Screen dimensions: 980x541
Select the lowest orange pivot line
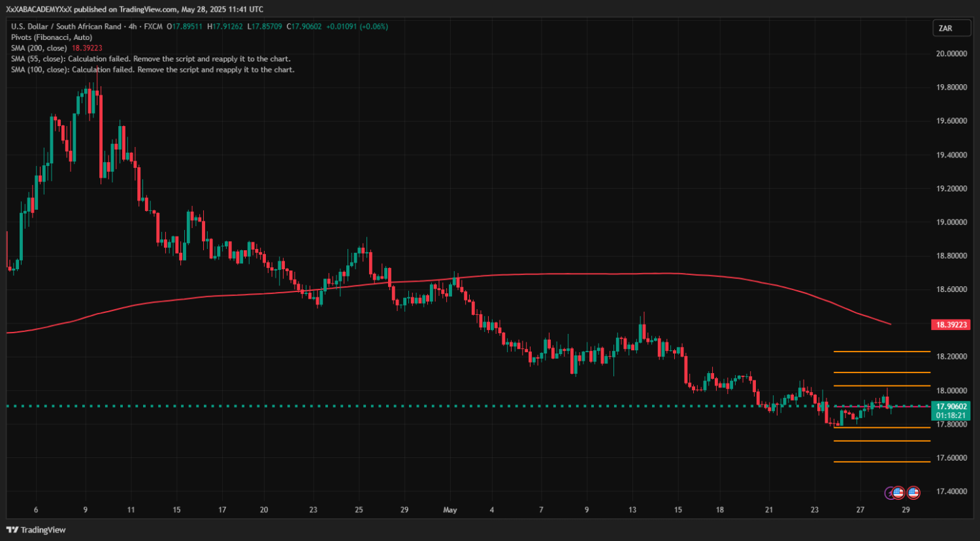[x=881, y=462]
